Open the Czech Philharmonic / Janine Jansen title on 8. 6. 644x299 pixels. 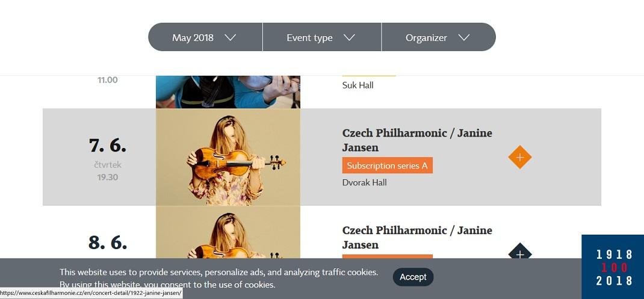pyautogui.click(x=416, y=237)
